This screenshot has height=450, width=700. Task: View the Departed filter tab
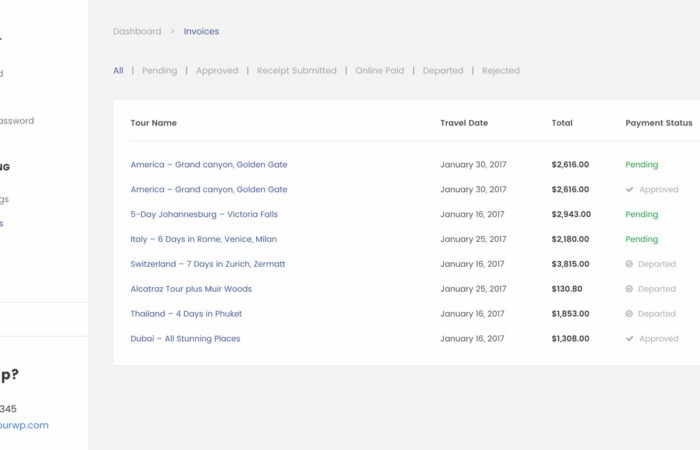pos(443,71)
